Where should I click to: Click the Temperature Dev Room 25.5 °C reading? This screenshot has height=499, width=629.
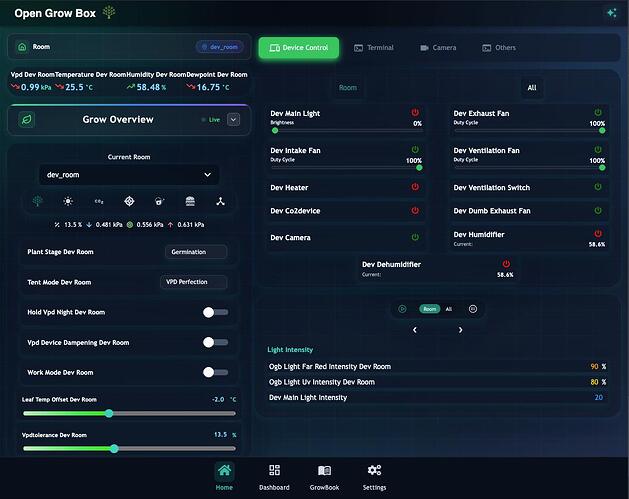[x=74, y=87]
